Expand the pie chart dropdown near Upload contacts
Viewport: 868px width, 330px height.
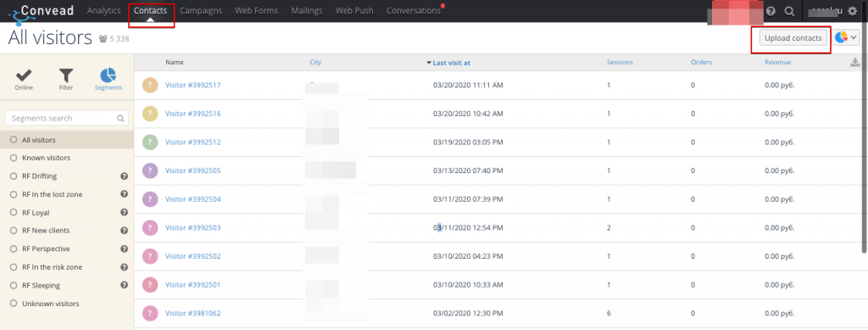tap(847, 37)
